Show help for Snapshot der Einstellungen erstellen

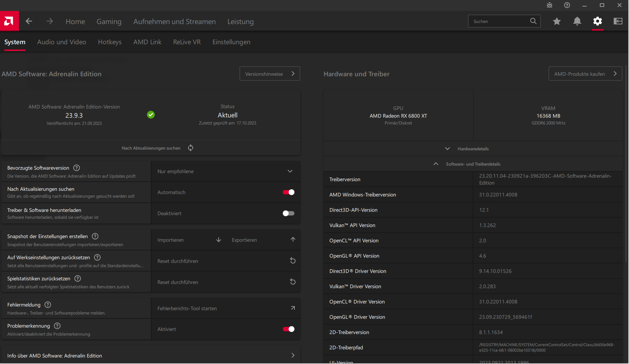95,236
